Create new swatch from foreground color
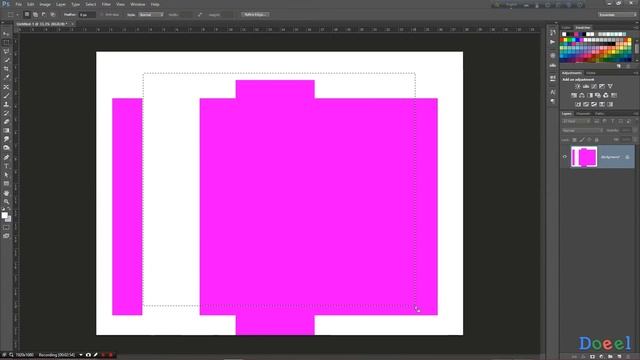The image size is (640, 360). tap(619, 66)
